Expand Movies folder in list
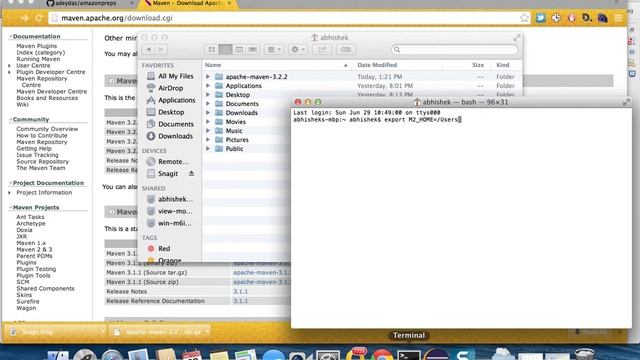The width and height of the screenshot is (640, 360). click(x=208, y=121)
